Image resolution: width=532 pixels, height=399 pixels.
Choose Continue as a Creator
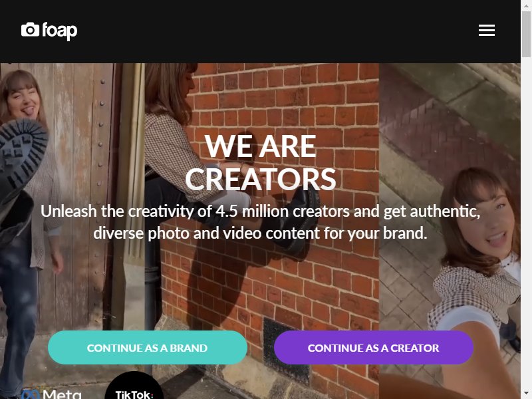(374, 348)
